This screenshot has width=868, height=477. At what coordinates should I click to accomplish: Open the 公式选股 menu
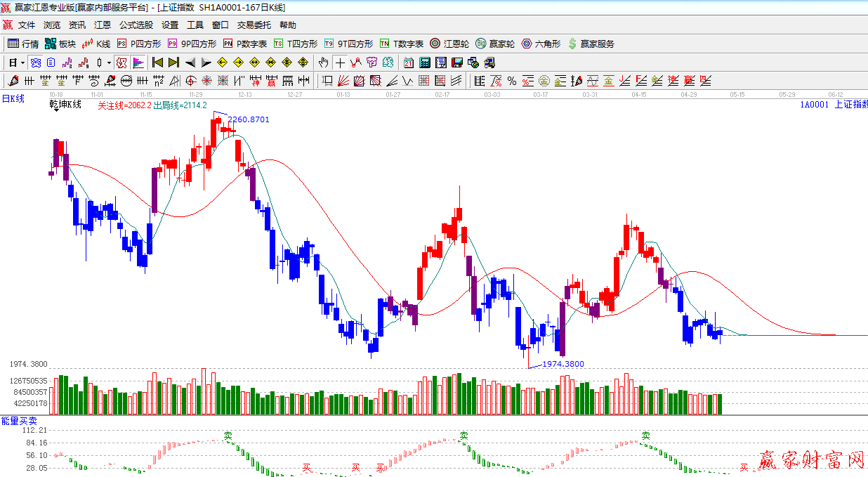pyautogui.click(x=136, y=25)
